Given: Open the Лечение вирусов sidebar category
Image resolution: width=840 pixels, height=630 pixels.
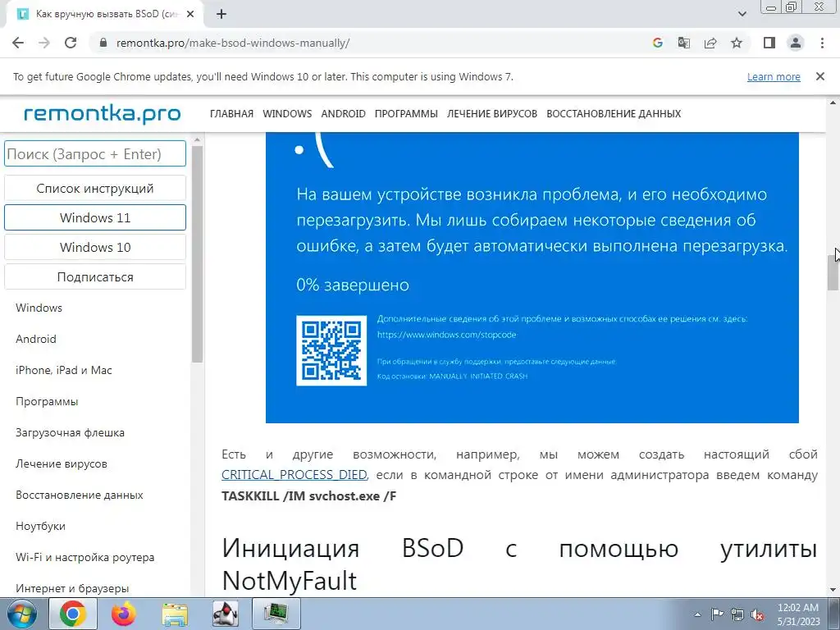Looking at the screenshot, I should pos(61,464).
